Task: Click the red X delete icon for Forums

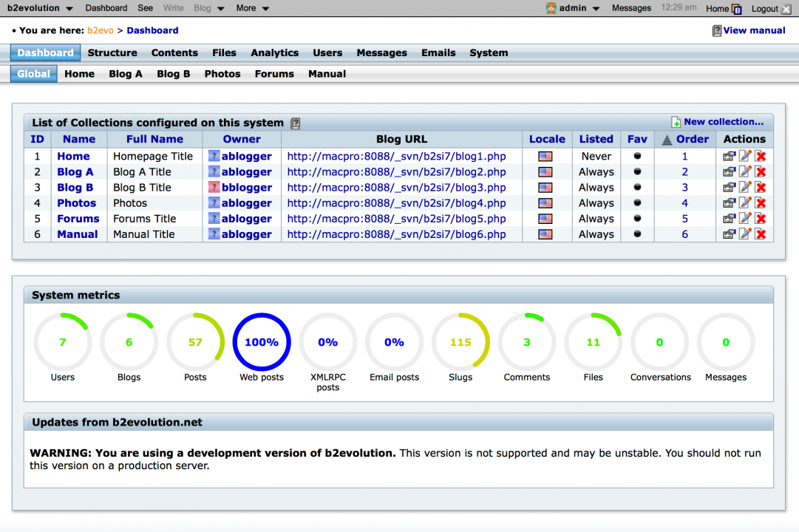Action: (x=761, y=219)
